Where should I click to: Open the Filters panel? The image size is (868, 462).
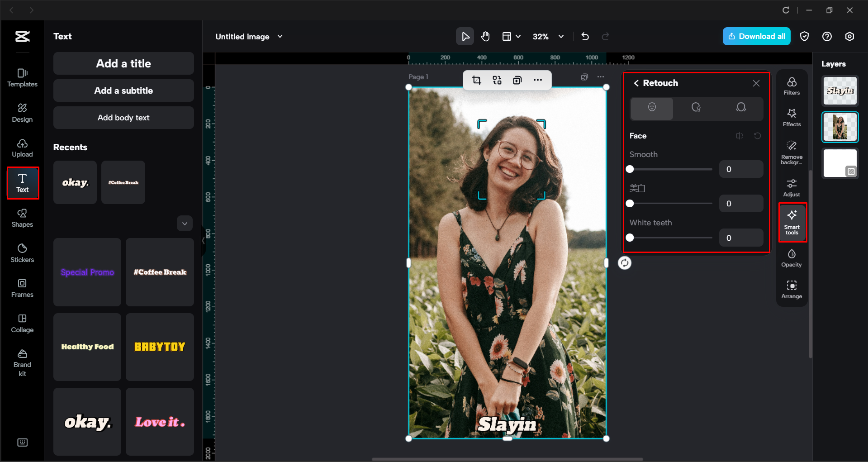click(x=792, y=85)
